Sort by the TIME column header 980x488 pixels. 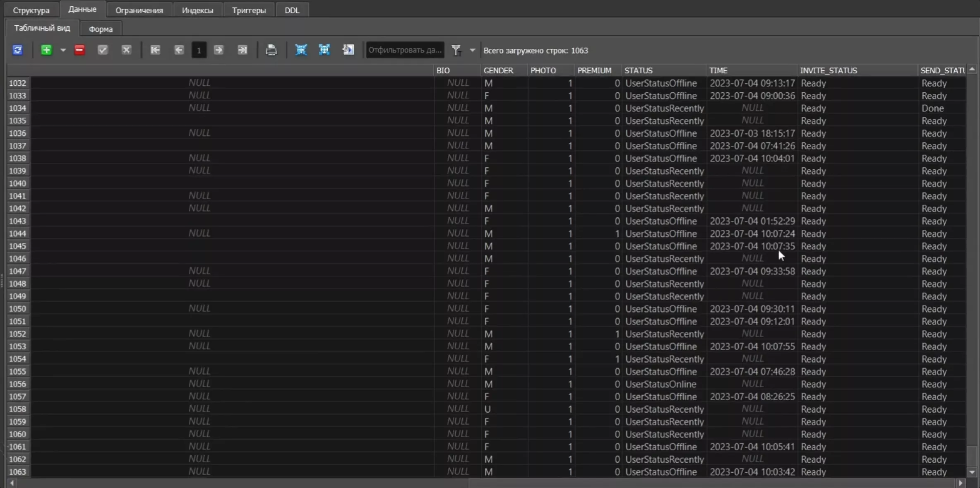click(752, 70)
